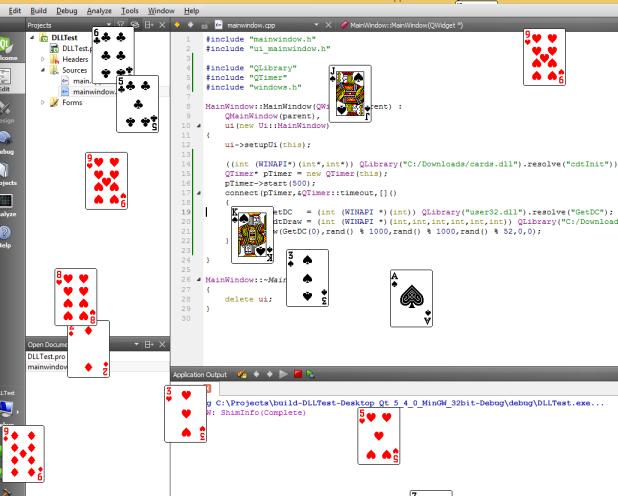Attach debugger to the running application

pos(310,374)
